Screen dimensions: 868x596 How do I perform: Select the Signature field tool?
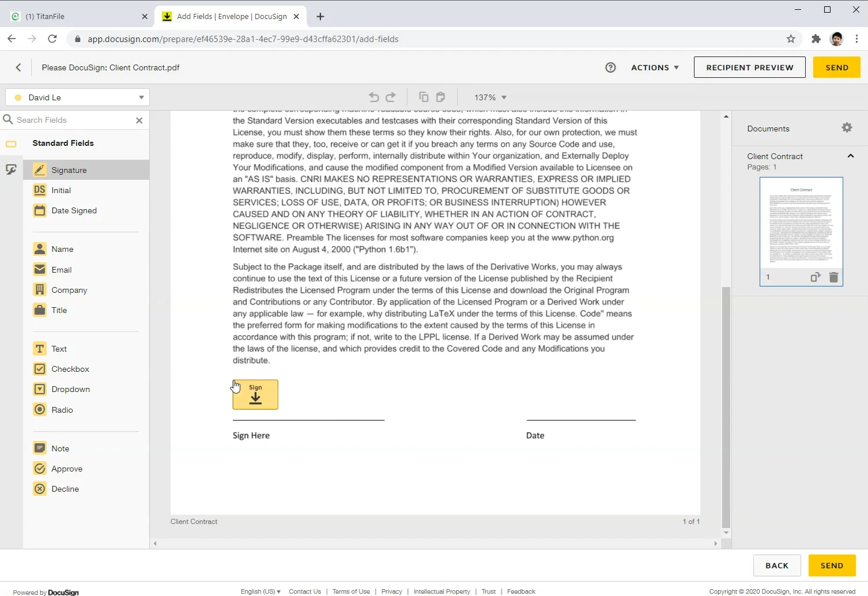[86, 170]
